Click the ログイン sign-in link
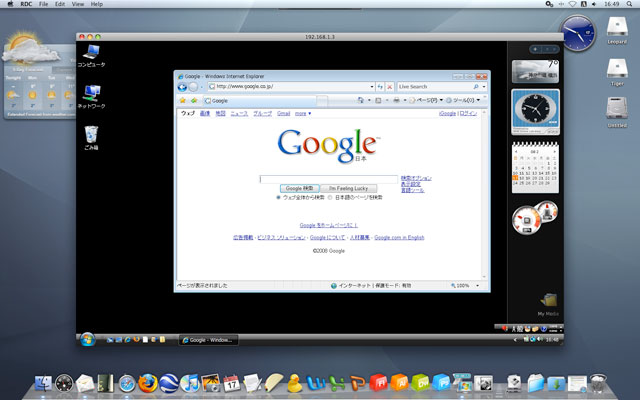640x400 pixels. coord(468,113)
